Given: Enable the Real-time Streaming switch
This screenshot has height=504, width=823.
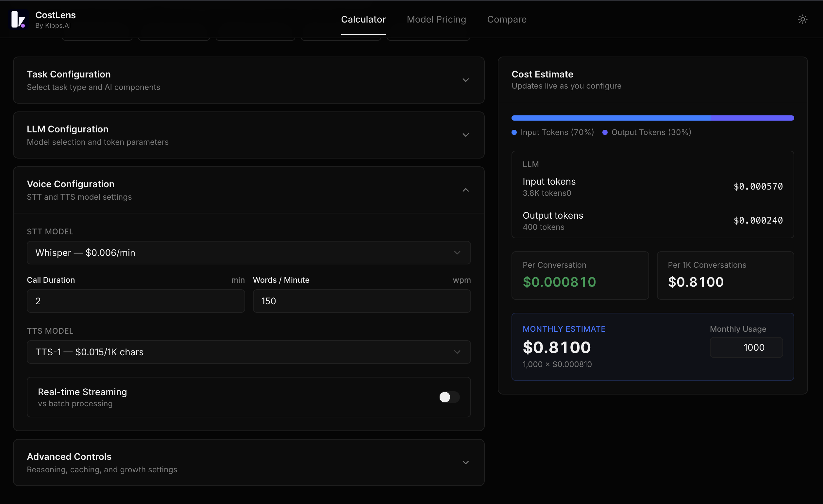Looking at the screenshot, I should (449, 397).
